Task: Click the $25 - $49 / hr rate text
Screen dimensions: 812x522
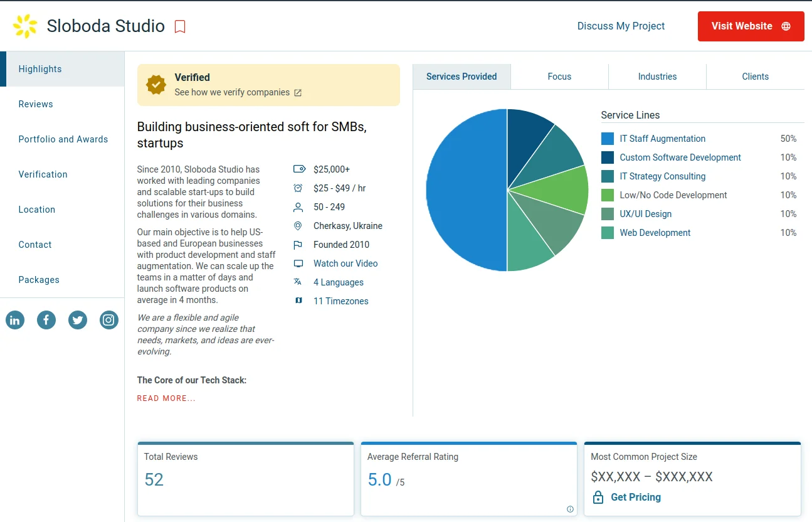Action: point(339,188)
